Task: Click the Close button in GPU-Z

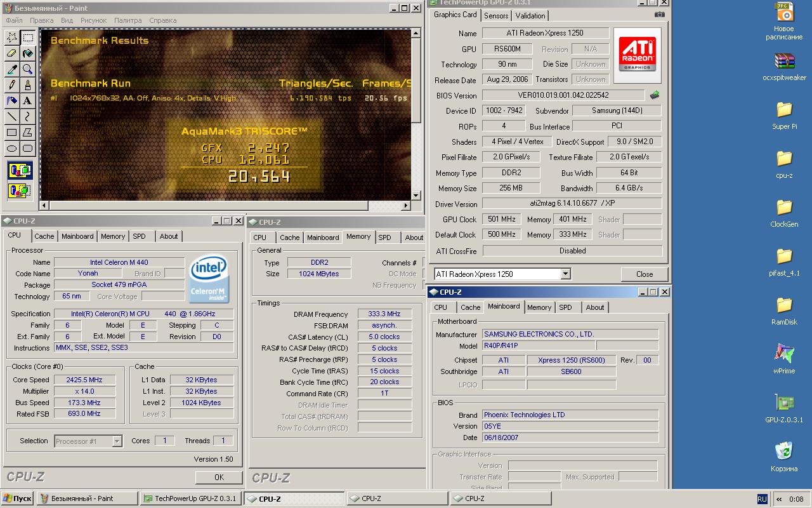Action: pyautogui.click(x=645, y=274)
